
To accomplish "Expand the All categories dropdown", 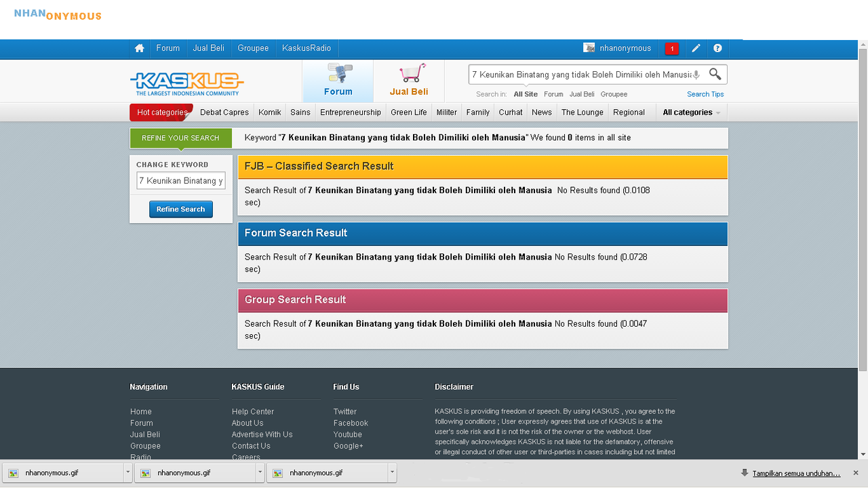I will point(692,113).
